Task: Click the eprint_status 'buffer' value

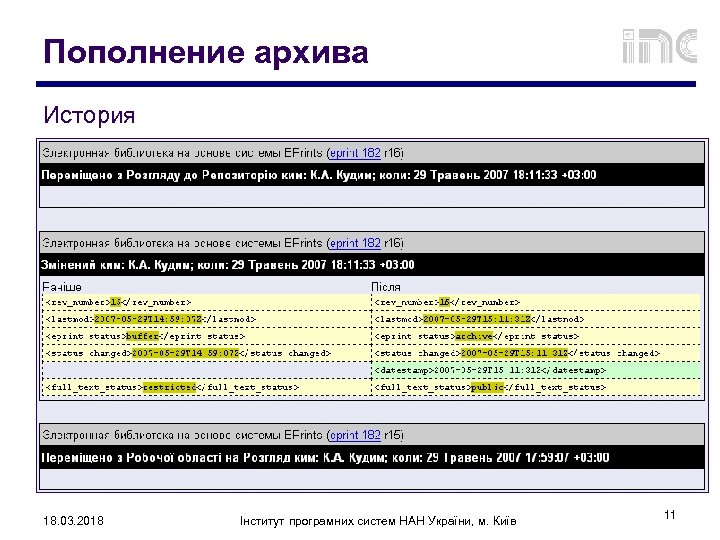Action: click(142, 336)
